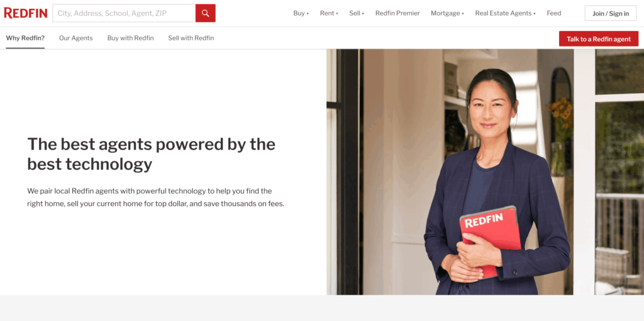The width and height of the screenshot is (644, 321).
Task: Click the Redfin logo
Action: point(25,13)
